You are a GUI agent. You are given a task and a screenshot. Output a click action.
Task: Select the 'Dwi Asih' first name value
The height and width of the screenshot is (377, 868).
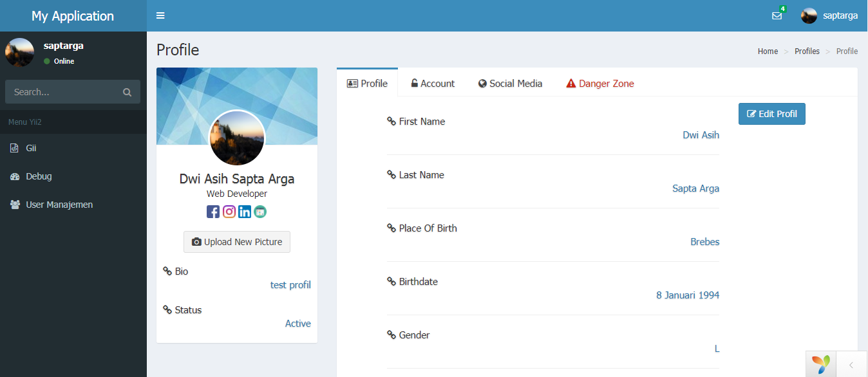coord(701,135)
